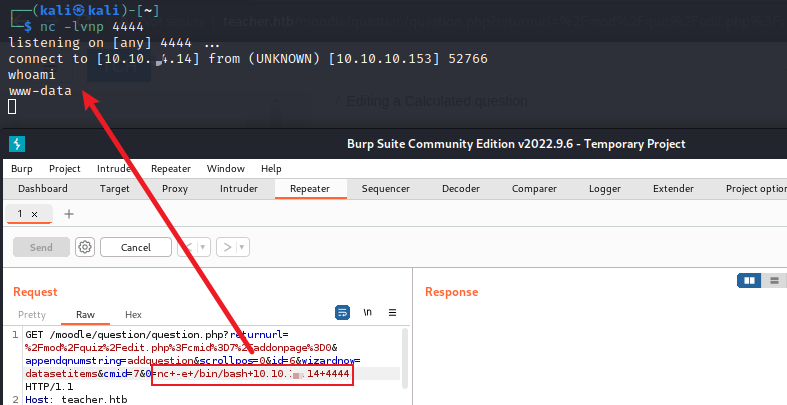Click the Request panel heading

point(35,292)
